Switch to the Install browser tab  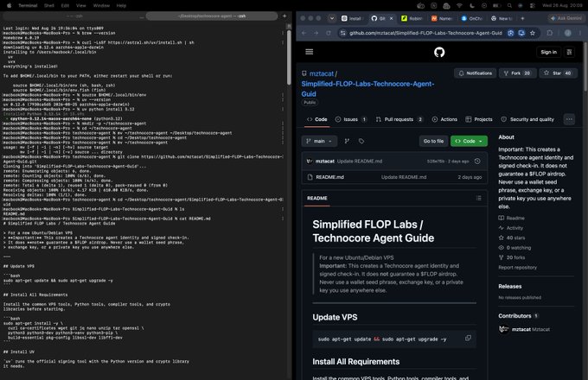(x=352, y=18)
